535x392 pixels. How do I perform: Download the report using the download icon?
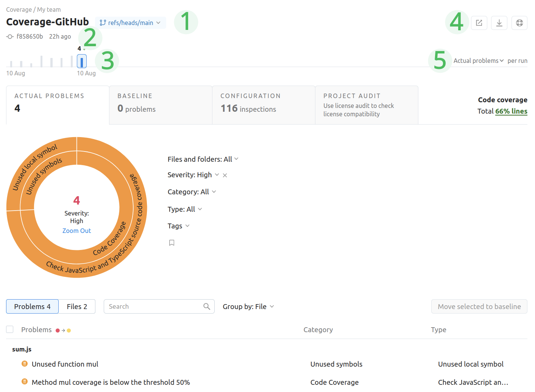pos(499,23)
